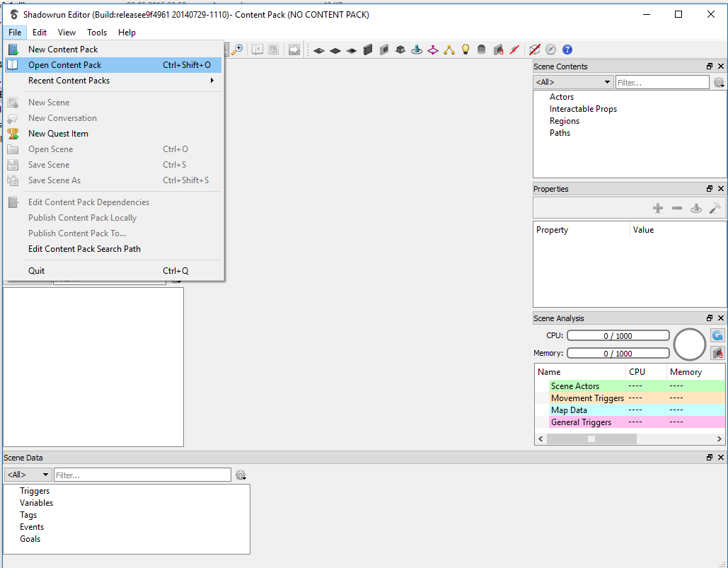Choose New Quest Item menu entry

pos(112,134)
